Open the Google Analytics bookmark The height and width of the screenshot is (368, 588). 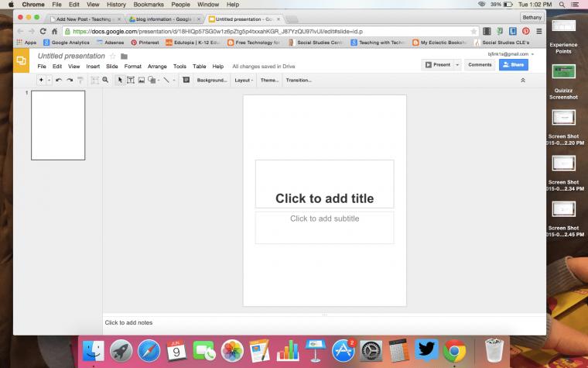coord(67,43)
